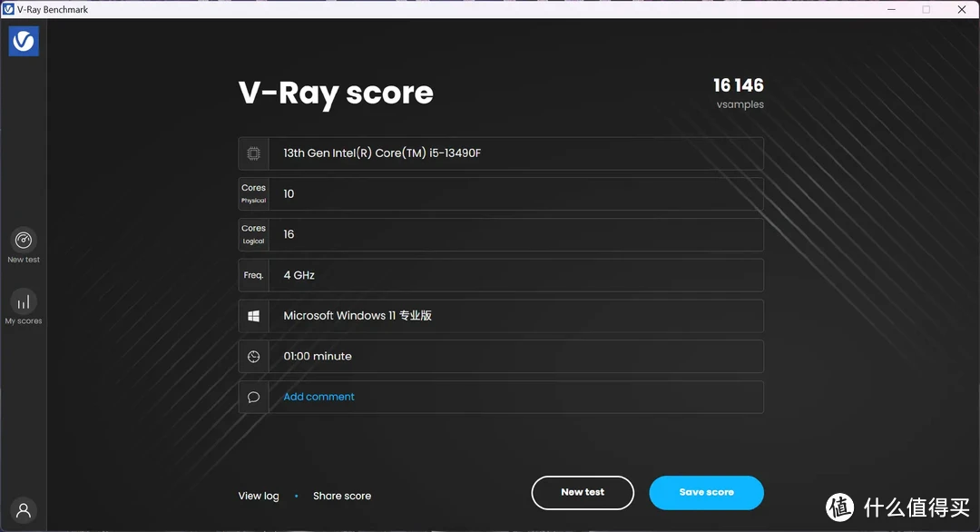Image resolution: width=980 pixels, height=532 pixels.
Task: Click the Freq. label
Action: pos(253,275)
